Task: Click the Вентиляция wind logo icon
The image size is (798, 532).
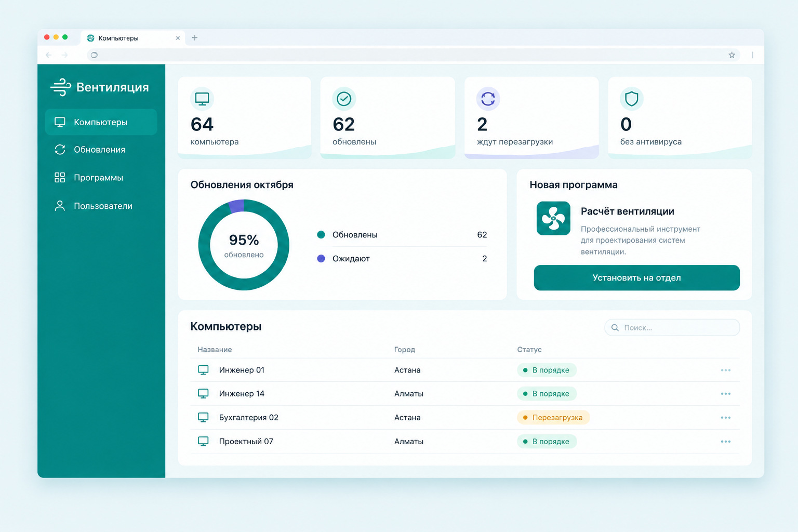Action: pos(60,87)
